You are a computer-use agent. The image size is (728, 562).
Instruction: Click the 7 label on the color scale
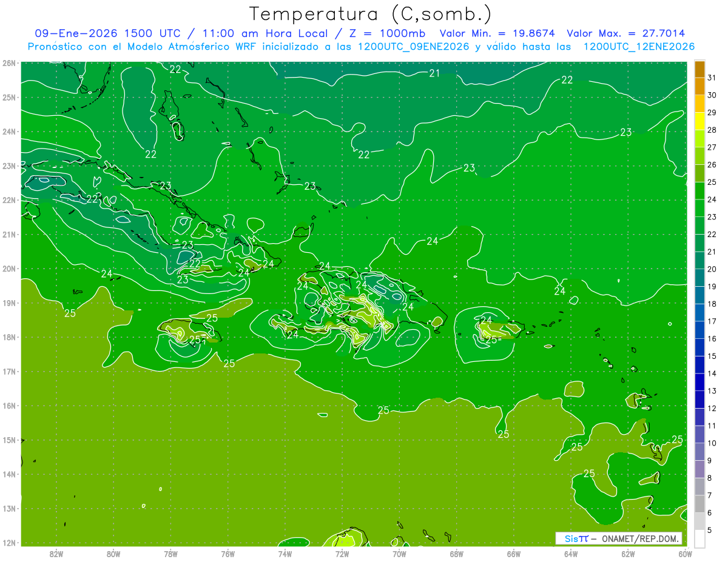point(710,495)
